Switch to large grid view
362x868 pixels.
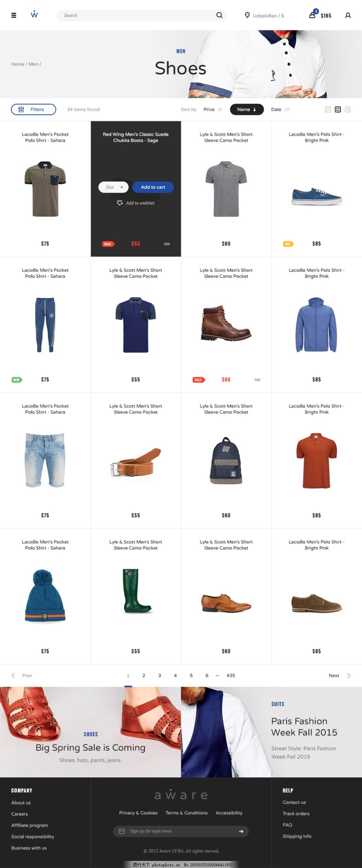(x=338, y=109)
